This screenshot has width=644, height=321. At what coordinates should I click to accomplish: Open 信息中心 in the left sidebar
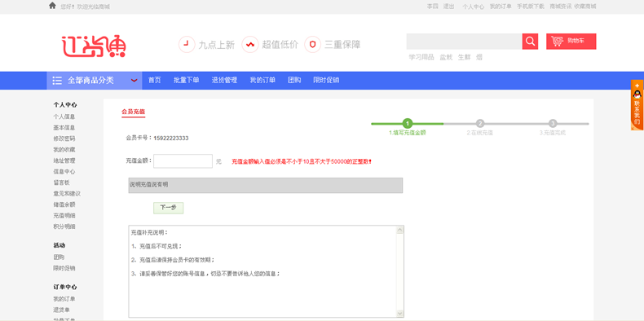pos(64,172)
